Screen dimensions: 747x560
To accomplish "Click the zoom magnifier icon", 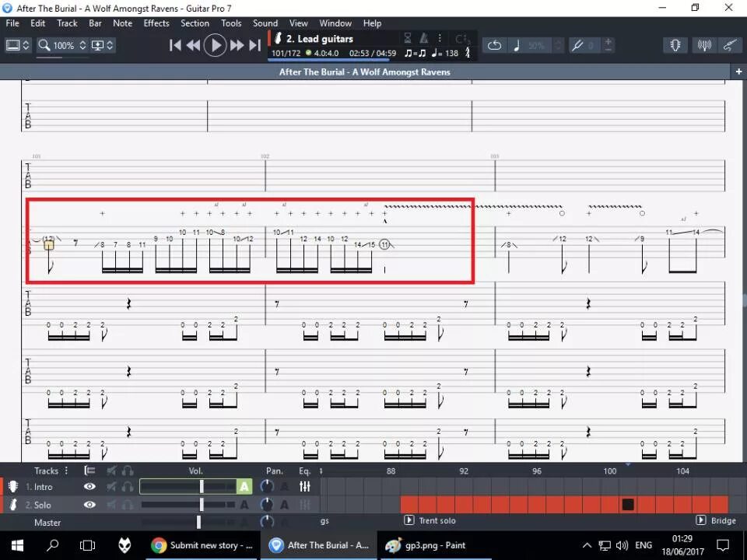I will [x=44, y=45].
